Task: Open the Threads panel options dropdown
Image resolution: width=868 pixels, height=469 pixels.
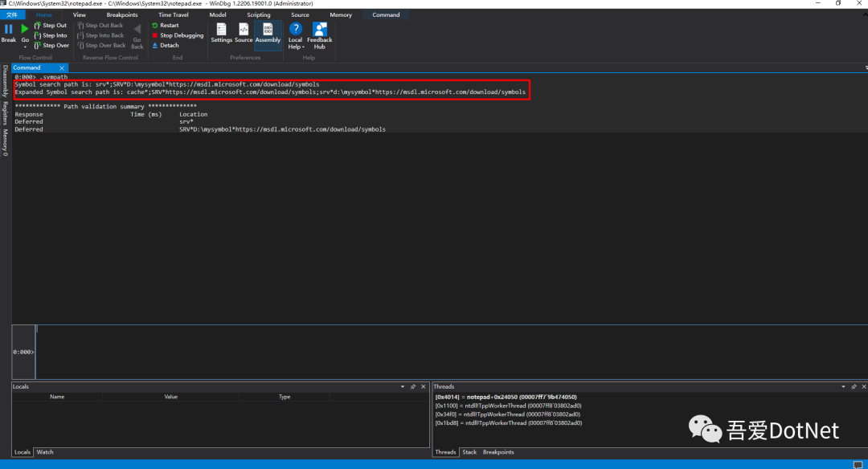Action: tap(843, 386)
